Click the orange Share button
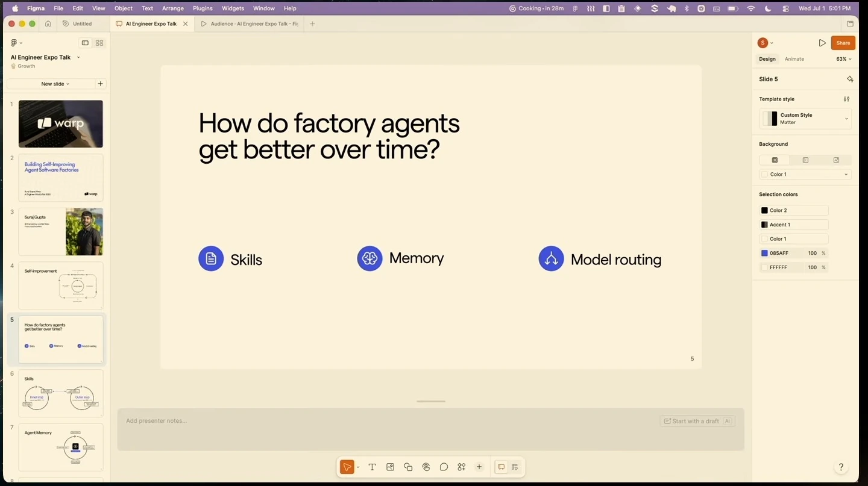Viewport: 868px width, 486px height. click(843, 43)
